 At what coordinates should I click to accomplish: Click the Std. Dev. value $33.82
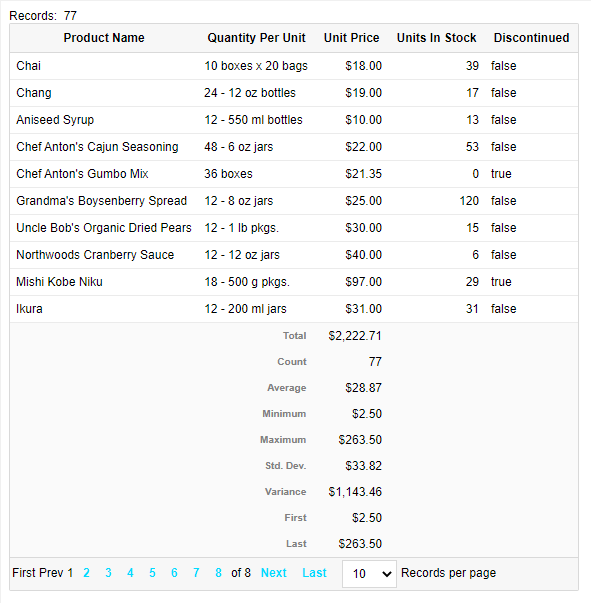363,466
